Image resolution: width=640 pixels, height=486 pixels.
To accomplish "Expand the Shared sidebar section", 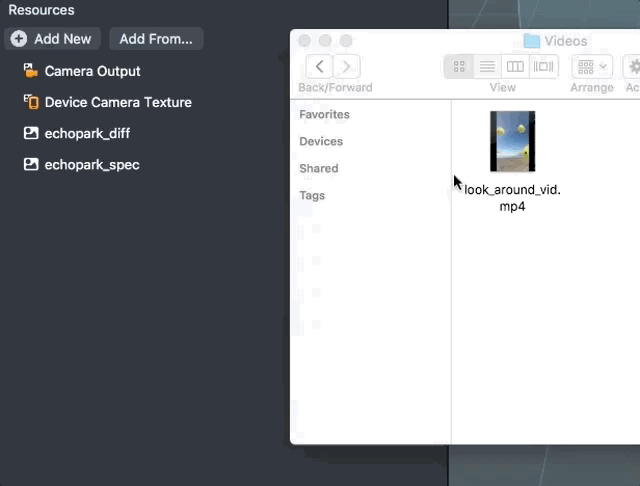I will [x=319, y=169].
